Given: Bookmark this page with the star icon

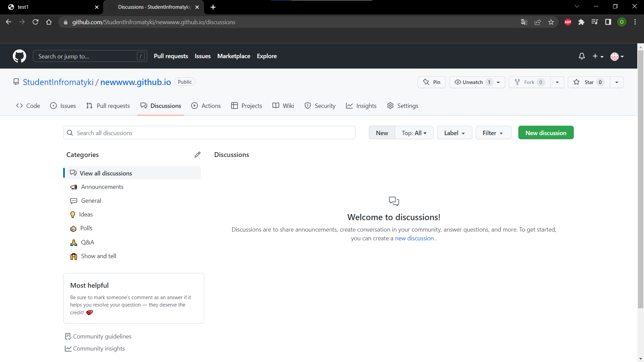Looking at the screenshot, I should click(x=551, y=22).
